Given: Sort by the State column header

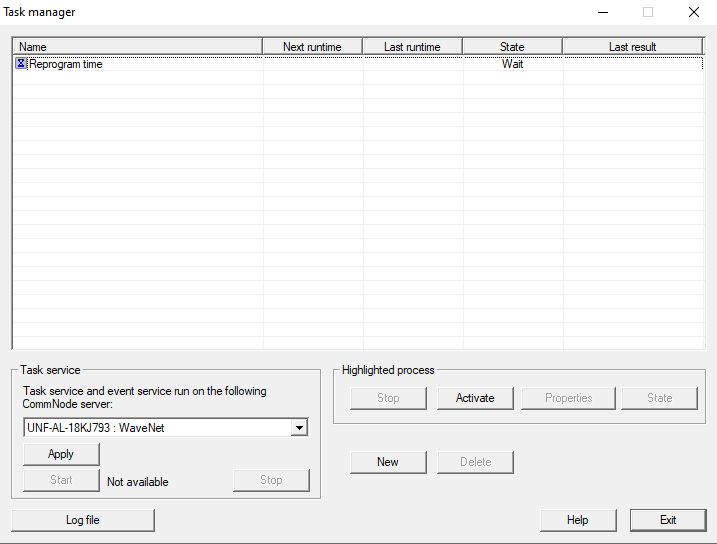Looking at the screenshot, I should (x=512, y=47).
